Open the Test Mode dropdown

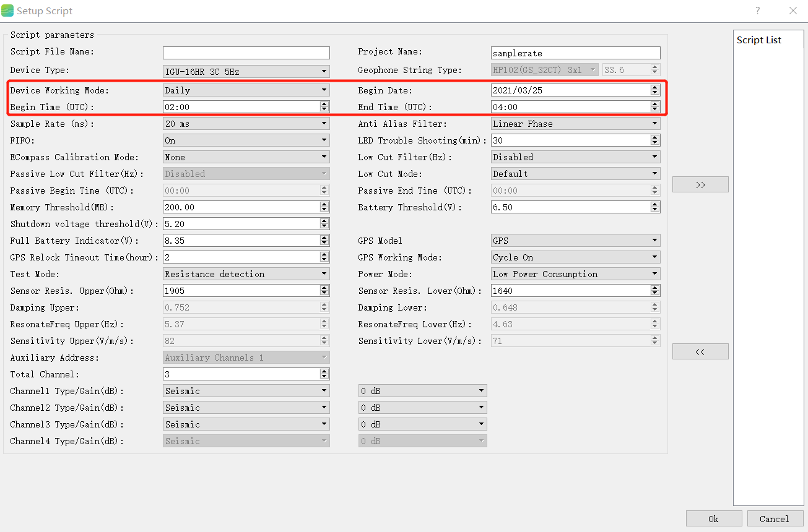point(246,274)
